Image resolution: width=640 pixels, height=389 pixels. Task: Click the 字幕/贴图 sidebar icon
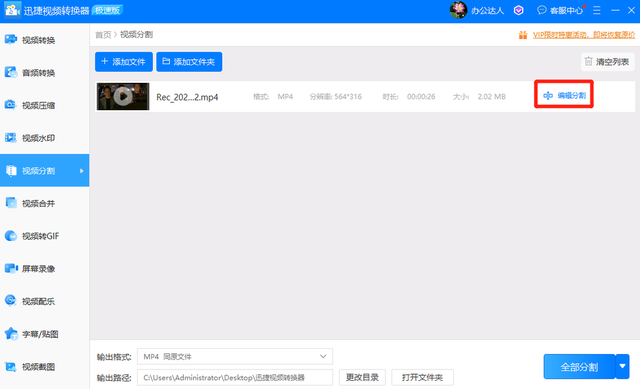pyautogui.click(x=11, y=333)
